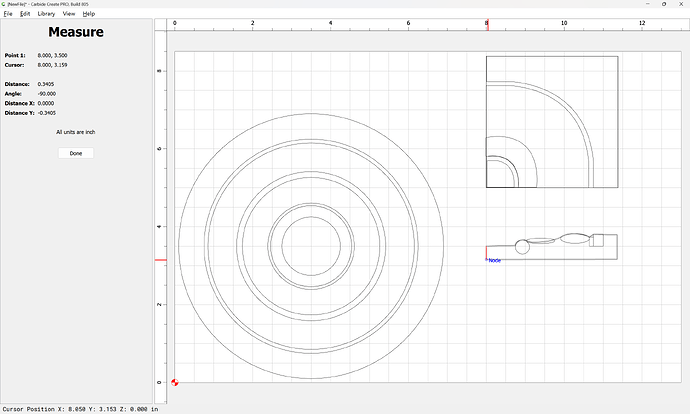Click the red origin marker on canvas

175,381
